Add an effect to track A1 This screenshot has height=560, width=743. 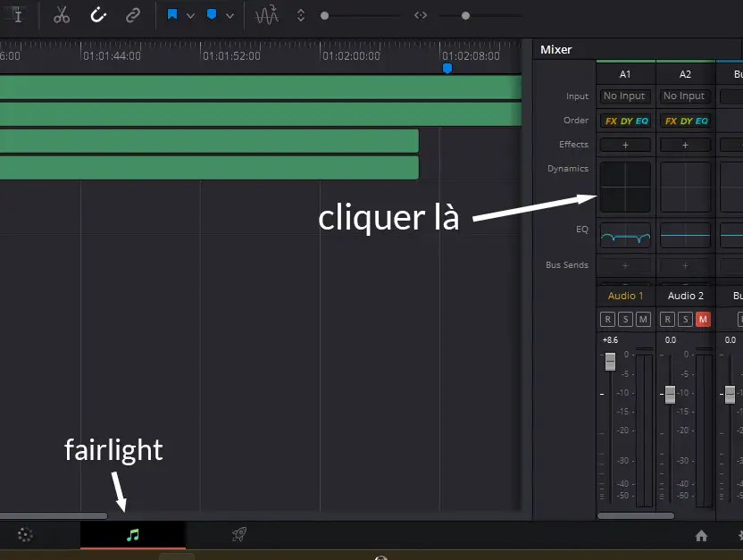click(x=625, y=145)
